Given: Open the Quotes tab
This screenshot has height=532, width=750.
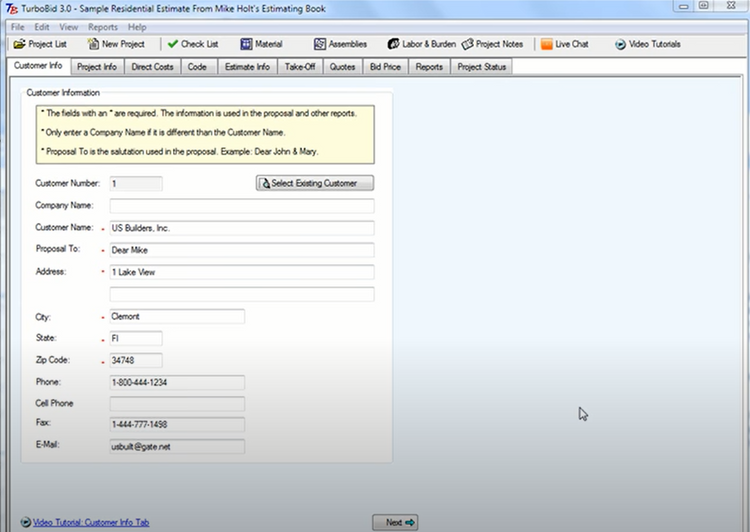Looking at the screenshot, I should 342,67.
